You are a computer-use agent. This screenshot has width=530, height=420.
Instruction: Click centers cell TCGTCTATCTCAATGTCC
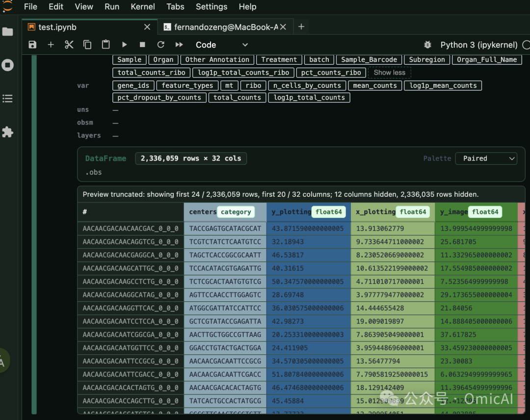pos(225,242)
